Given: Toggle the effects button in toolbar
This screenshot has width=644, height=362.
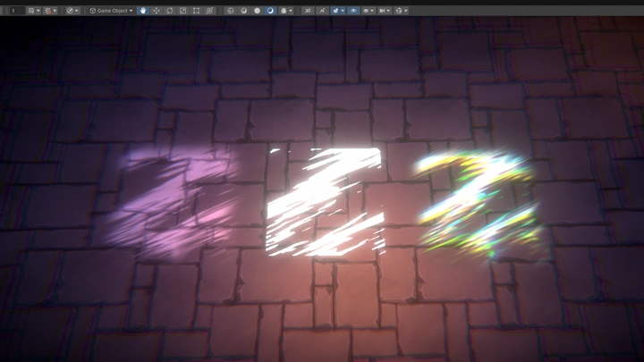Looking at the screenshot, I should click(335, 11).
